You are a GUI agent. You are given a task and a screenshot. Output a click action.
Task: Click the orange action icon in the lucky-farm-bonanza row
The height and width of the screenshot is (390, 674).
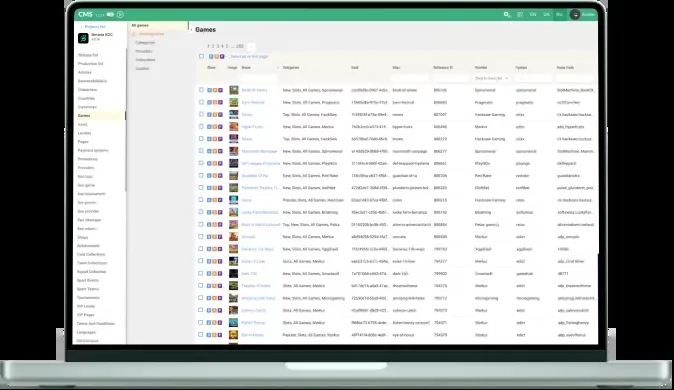pos(215,212)
